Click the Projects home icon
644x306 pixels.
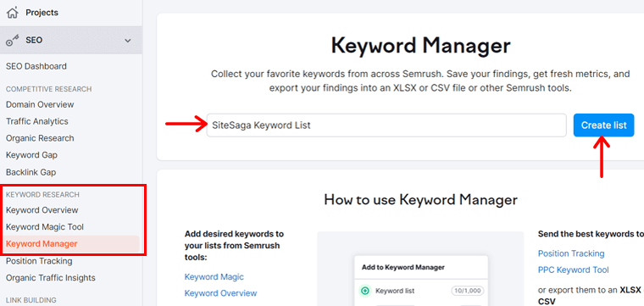point(13,13)
